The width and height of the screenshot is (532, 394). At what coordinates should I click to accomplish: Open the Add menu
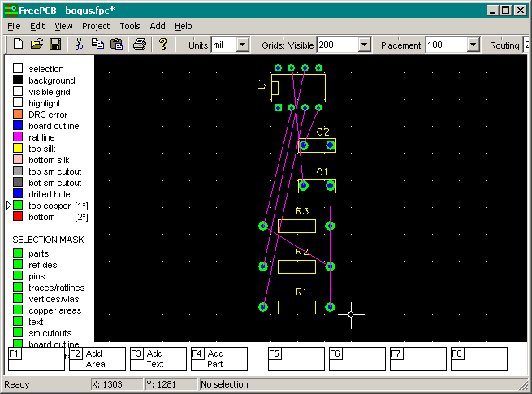coord(158,26)
